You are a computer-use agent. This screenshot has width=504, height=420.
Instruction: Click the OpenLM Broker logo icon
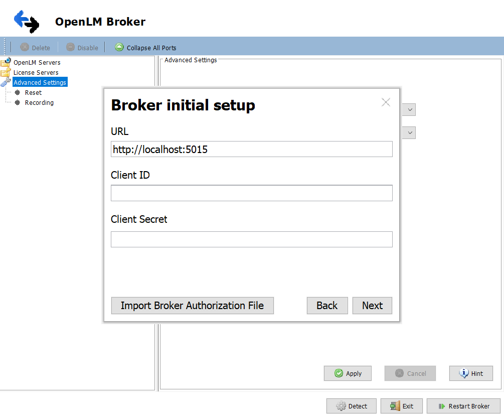coord(26,21)
